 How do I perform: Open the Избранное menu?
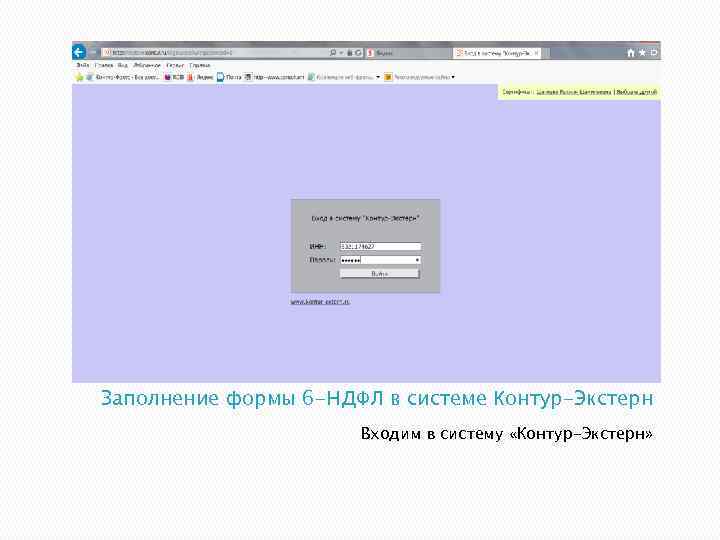147,65
